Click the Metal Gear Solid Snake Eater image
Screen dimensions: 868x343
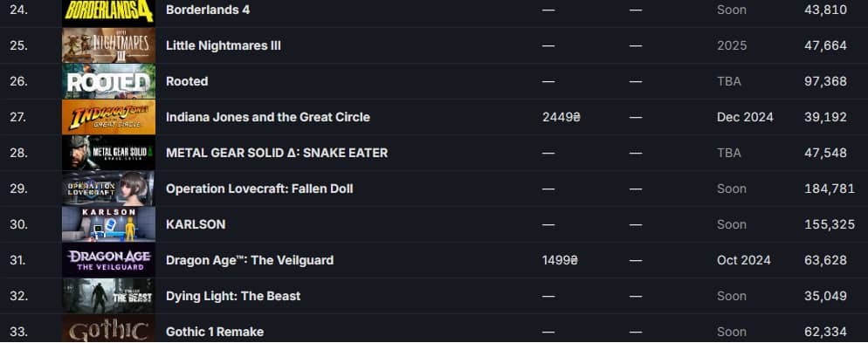[108, 153]
